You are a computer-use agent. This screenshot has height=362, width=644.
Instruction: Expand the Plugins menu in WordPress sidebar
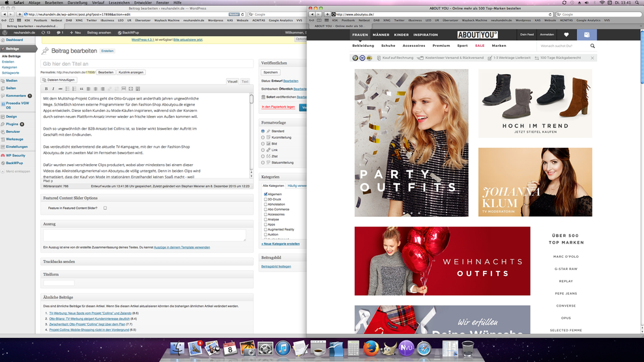pyautogui.click(x=12, y=124)
